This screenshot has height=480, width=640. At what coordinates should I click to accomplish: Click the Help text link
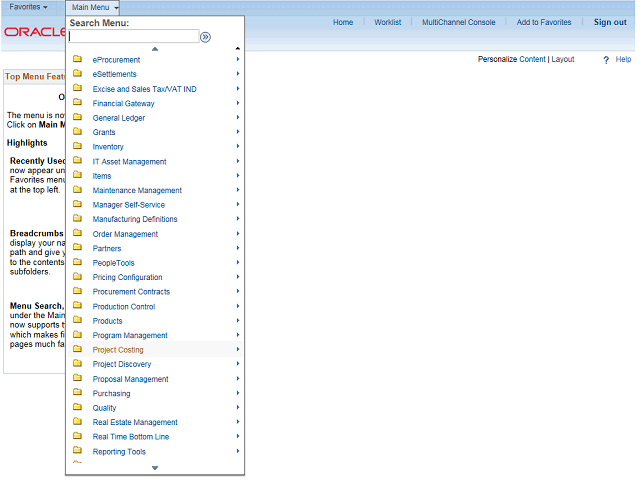pyautogui.click(x=623, y=60)
